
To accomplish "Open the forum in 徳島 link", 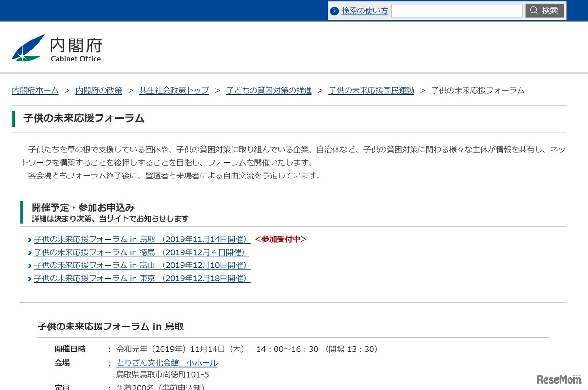I will (141, 252).
